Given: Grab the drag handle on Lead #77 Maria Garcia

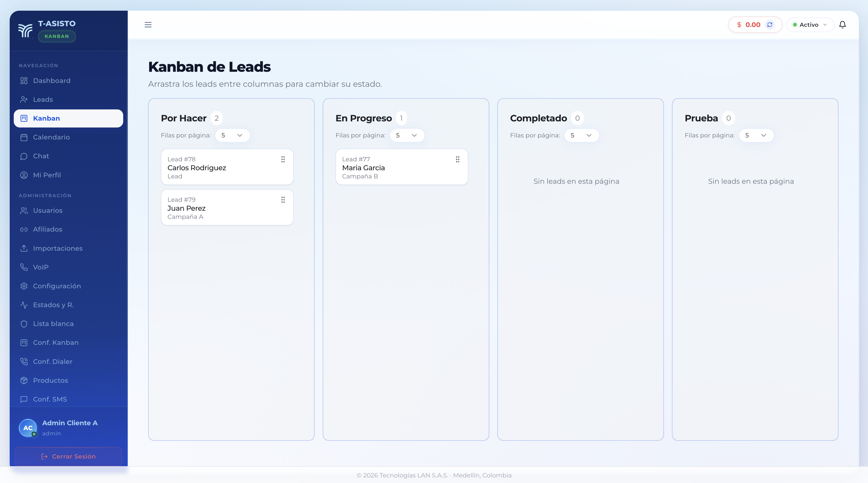Looking at the screenshot, I should [458, 159].
